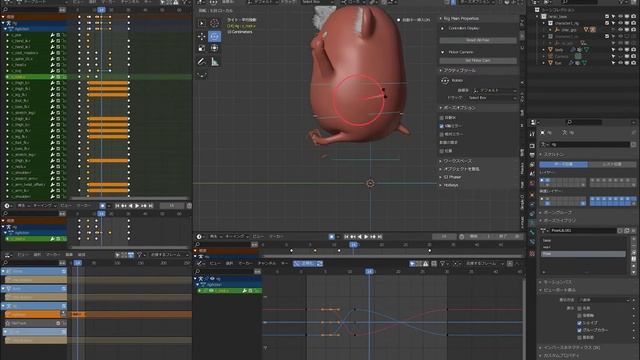This screenshot has height=360, width=640.
Task: Click the button under Controllers Display
Action: click(478, 40)
